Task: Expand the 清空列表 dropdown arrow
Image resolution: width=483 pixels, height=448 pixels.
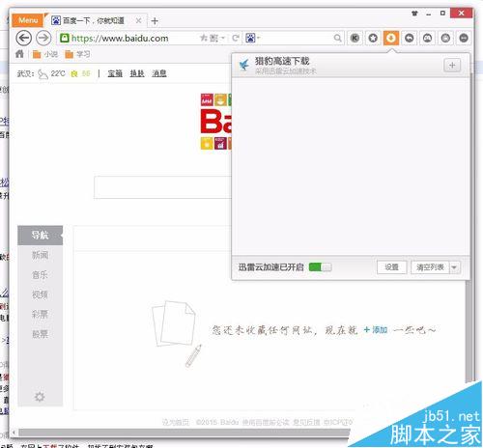Action: tap(455, 267)
